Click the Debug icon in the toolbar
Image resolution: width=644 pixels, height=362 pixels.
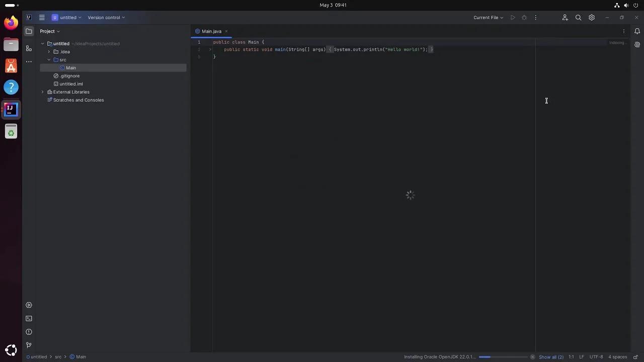coord(524,18)
